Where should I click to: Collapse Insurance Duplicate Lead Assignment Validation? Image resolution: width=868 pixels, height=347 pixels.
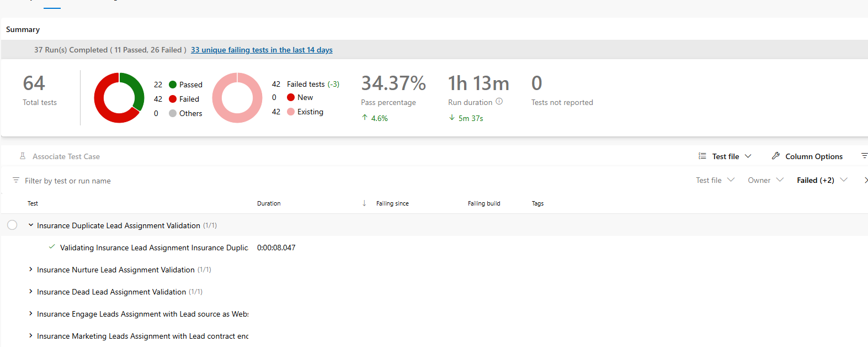pos(31,225)
